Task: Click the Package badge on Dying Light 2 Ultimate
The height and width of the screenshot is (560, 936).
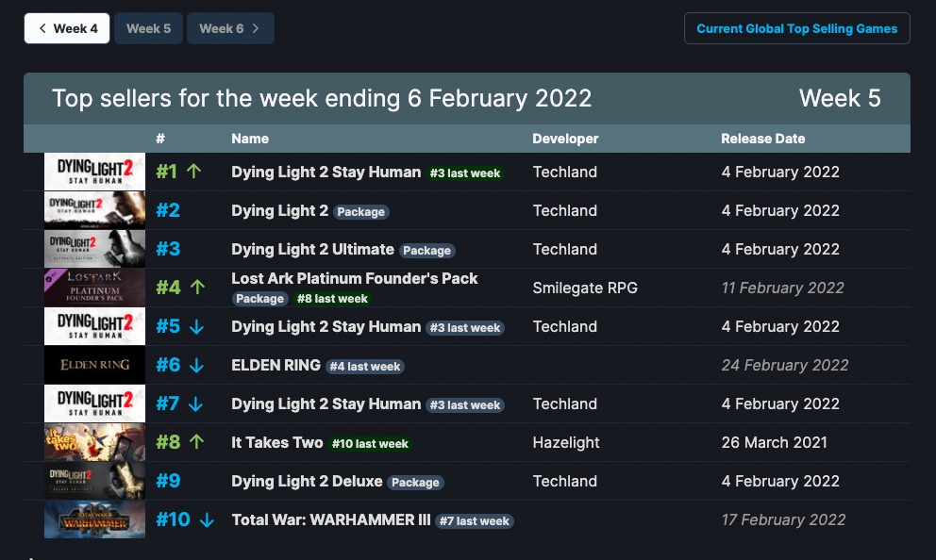Action: pos(426,251)
